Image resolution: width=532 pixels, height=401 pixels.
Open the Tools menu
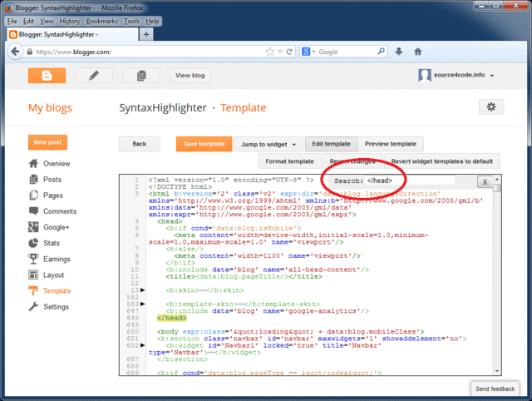pyautogui.click(x=131, y=21)
